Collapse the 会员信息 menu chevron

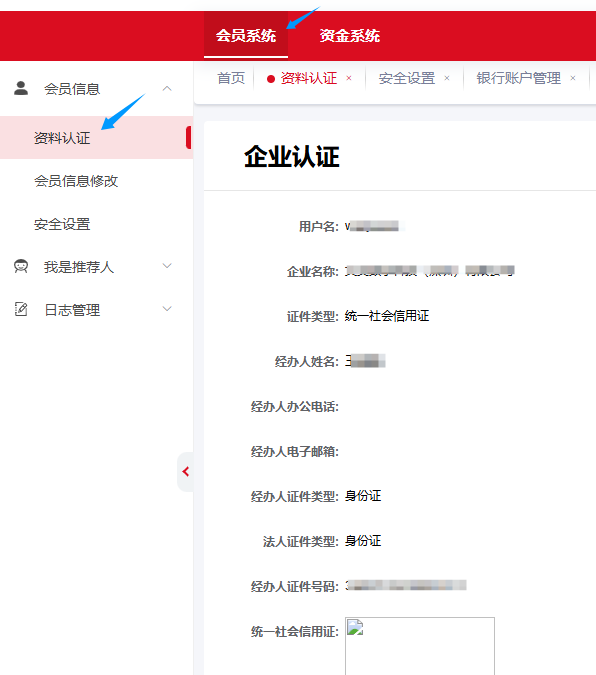coord(167,88)
